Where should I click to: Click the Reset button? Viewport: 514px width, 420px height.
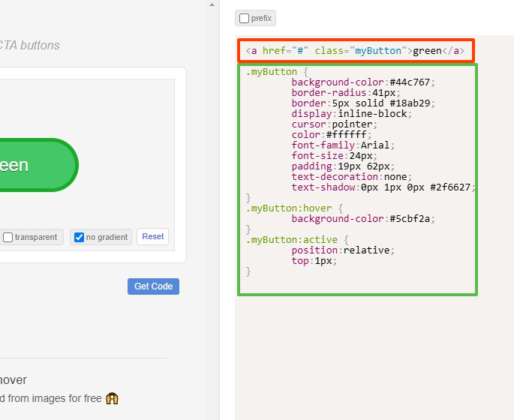click(153, 236)
